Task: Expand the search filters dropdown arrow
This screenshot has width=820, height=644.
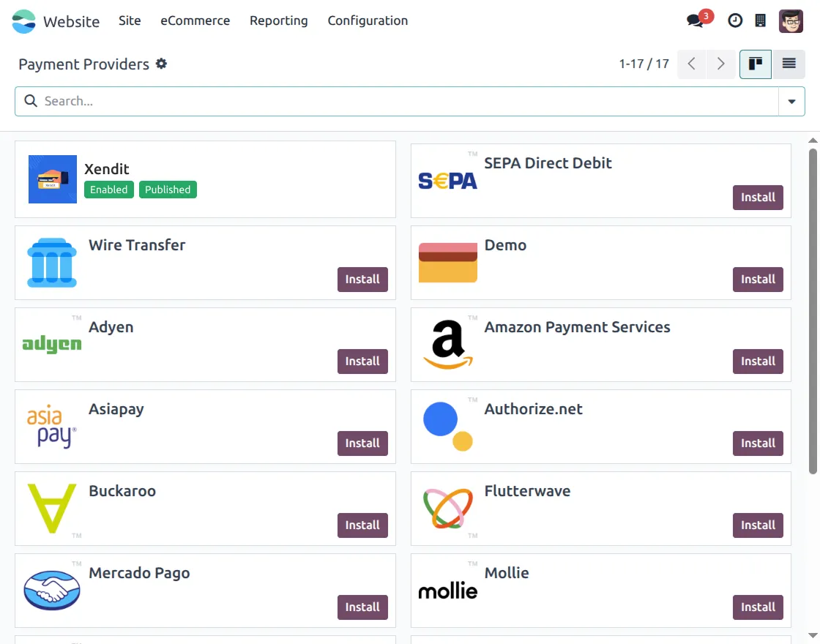Action: coord(792,101)
